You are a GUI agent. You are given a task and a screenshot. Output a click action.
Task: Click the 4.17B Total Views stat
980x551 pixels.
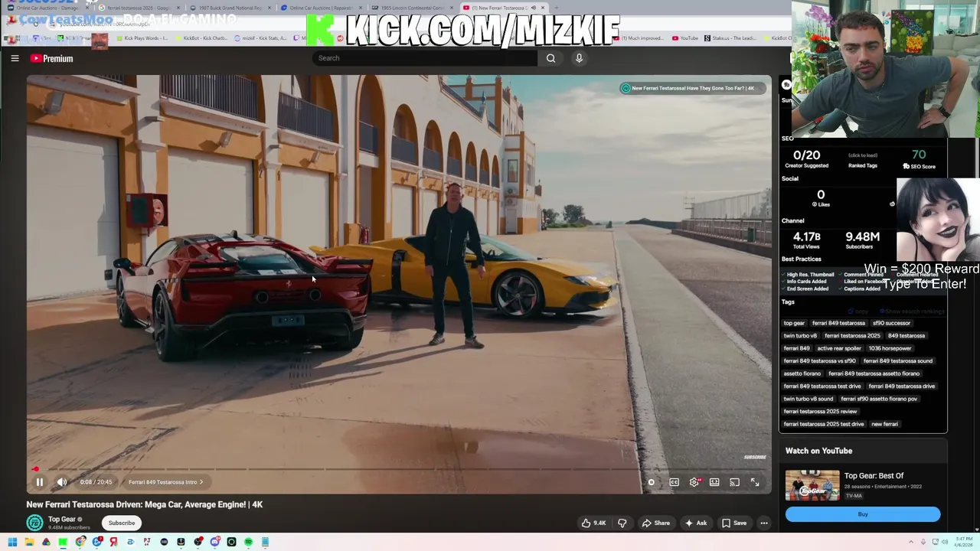click(806, 237)
